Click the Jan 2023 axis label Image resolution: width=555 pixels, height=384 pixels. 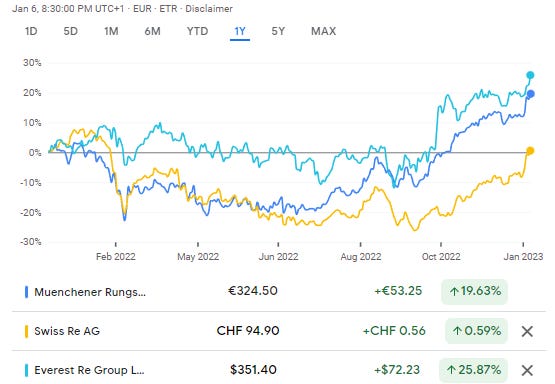click(523, 257)
